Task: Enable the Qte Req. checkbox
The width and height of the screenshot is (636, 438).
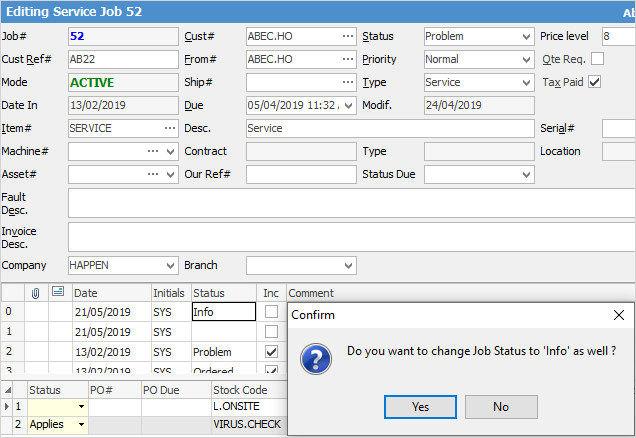Action: pos(598,59)
